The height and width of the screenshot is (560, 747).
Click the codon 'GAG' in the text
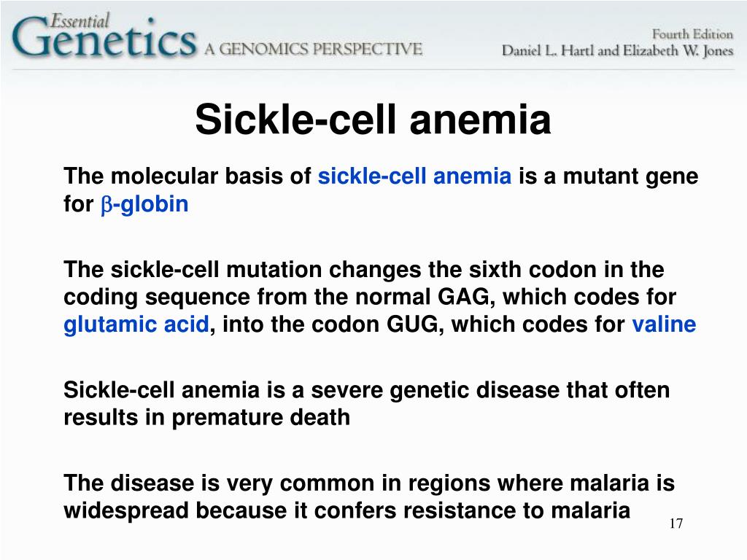463,297
